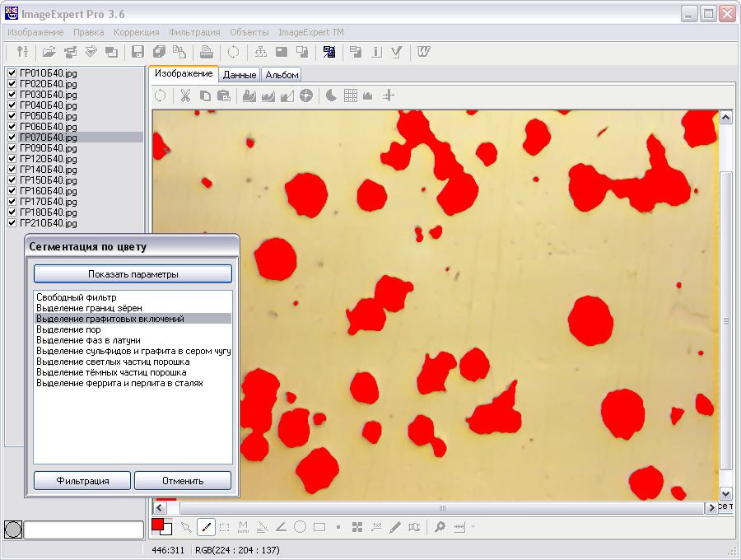Toggle checkbox for ГР210Б40.jpg
Viewport: 741px width, 560px height.
12,223
